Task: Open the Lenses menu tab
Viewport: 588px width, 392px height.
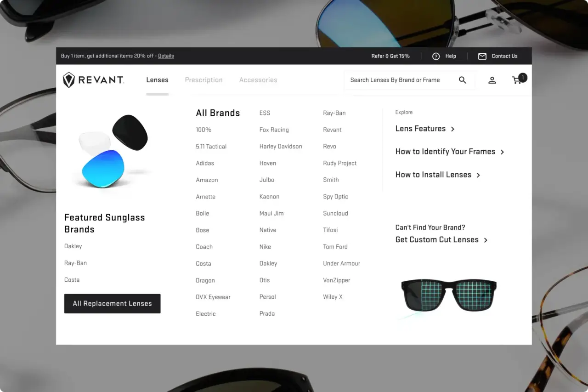Action: click(x=157, y=80)
